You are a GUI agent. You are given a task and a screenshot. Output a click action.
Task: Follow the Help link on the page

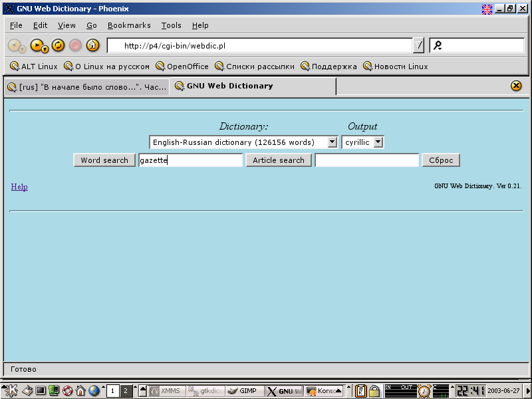(x=19, y=187)
